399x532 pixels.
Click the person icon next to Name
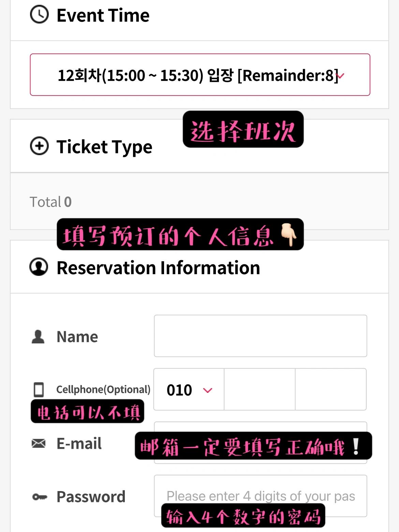coord(38,337)
